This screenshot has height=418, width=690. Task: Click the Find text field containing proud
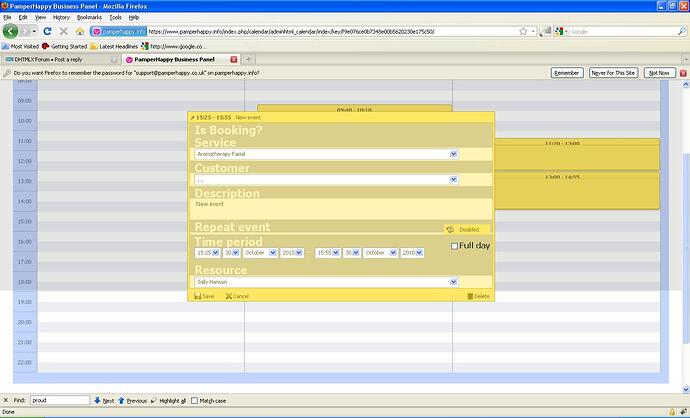click(60, 400)
